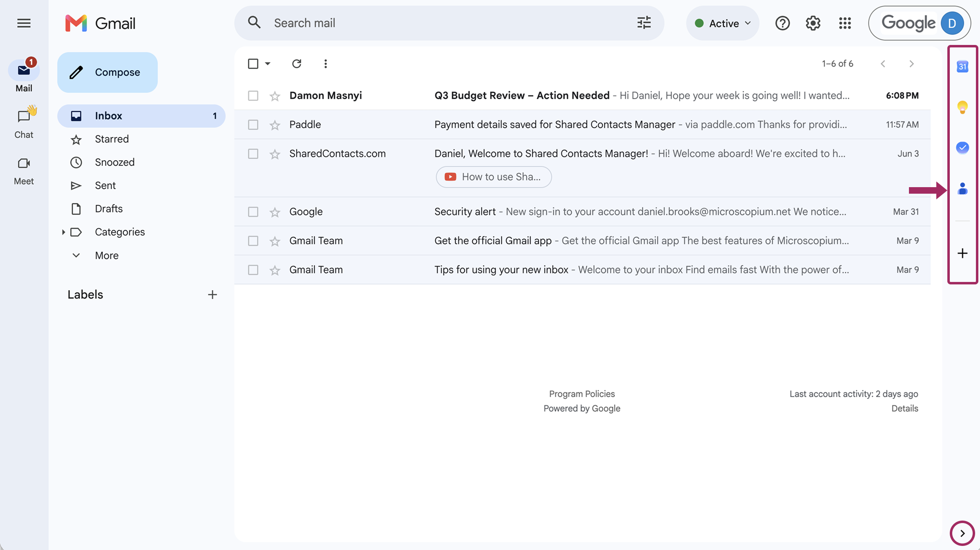Check the SharedContacts.com email checkbox
Viewport: 980px width, 550px height.
click(253, 154)
